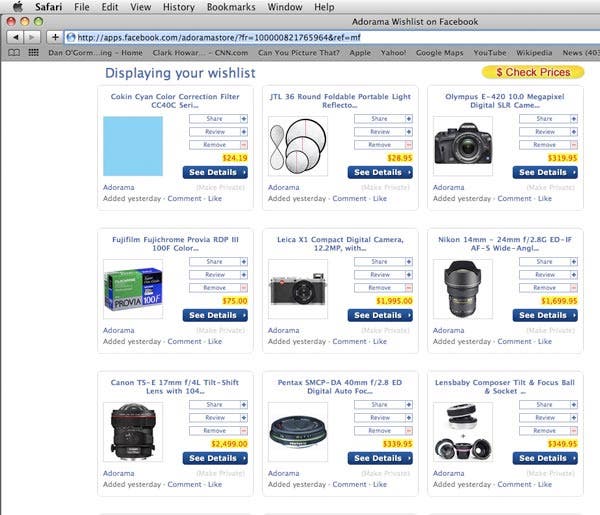Click Remove minus icon for Nikon 14mm-24mm
600x515 pixels.
574,288
